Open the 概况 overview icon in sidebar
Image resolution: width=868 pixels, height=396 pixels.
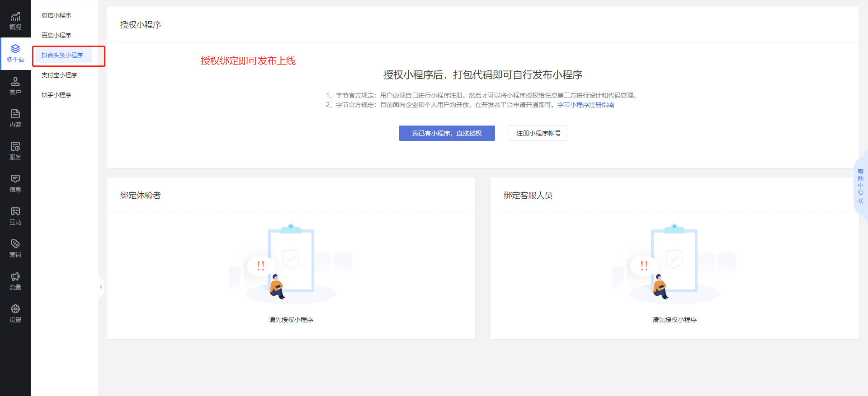click(x=15, y=17)
